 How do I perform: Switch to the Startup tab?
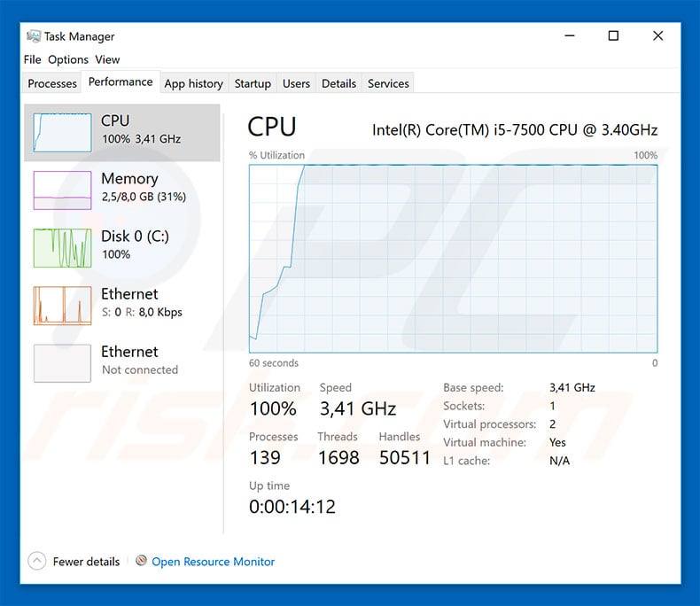[x=253, y=83]
